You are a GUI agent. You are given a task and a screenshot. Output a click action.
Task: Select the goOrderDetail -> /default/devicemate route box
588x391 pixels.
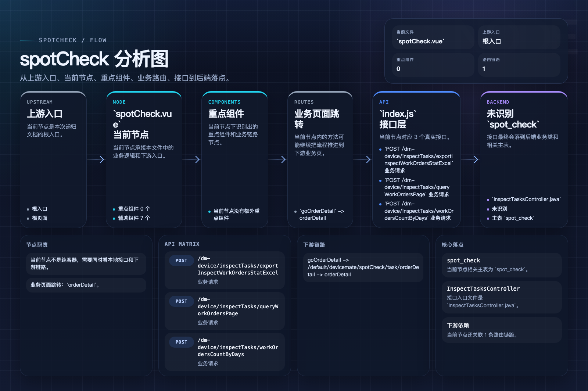coord(363,267)
